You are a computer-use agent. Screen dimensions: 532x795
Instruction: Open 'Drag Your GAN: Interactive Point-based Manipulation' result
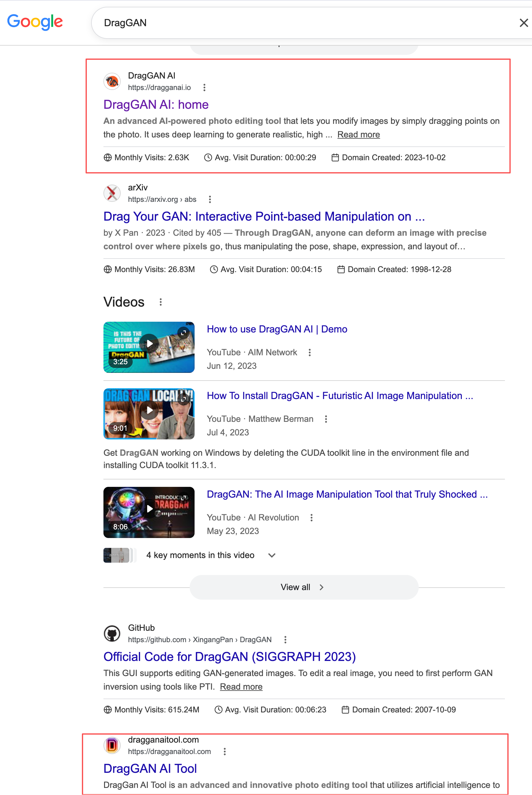[x=264, y=216]
